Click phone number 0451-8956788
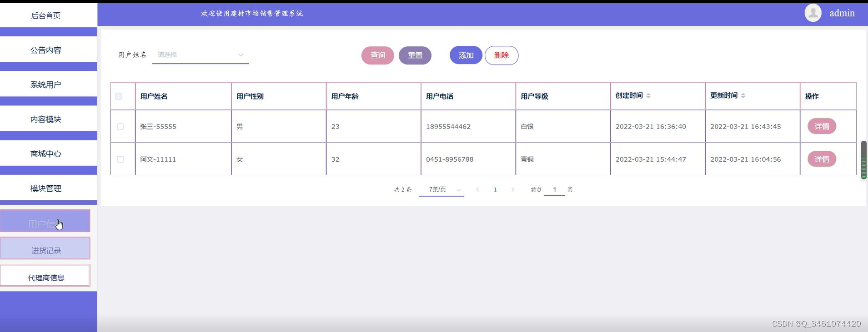Image resolution: width=868 pixels, height=332 pixels. tap(450, 159)
